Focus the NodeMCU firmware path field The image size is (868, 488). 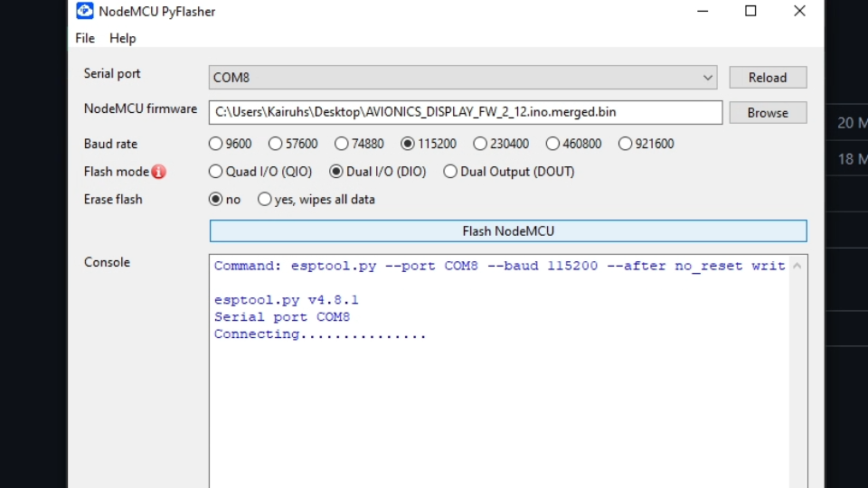466,112
